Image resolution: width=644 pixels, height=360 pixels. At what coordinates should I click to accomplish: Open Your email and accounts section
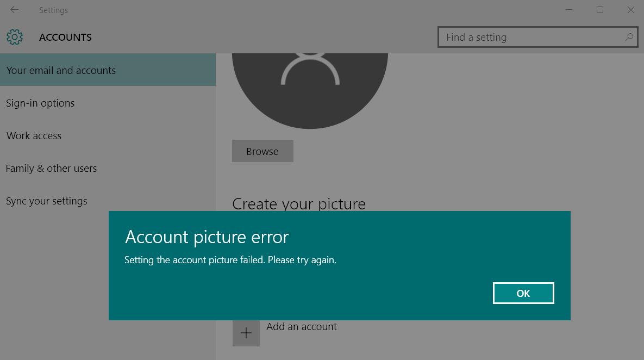click(x=108, y=70)
